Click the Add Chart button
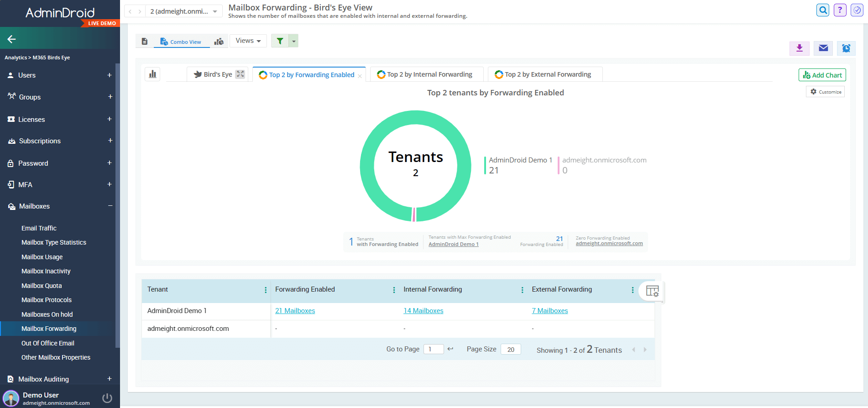The height and width of the screenshot is (408, 868). pos(822,75)
